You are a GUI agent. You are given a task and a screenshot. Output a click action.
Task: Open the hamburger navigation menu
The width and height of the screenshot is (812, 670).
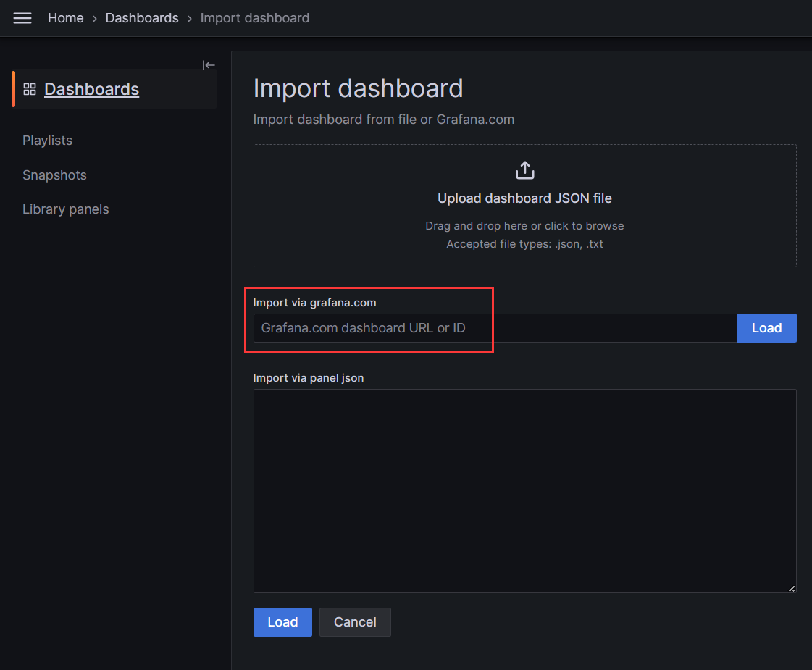22,18
